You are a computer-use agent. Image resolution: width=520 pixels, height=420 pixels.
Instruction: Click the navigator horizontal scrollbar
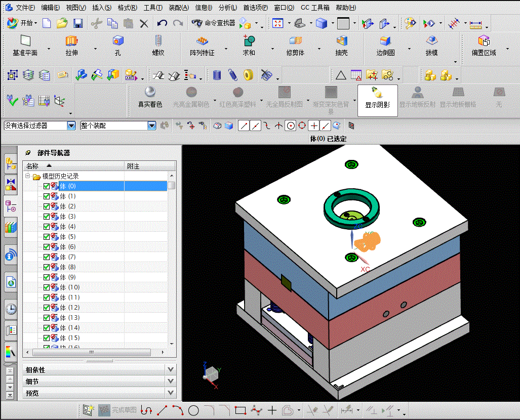pos(92,352)
